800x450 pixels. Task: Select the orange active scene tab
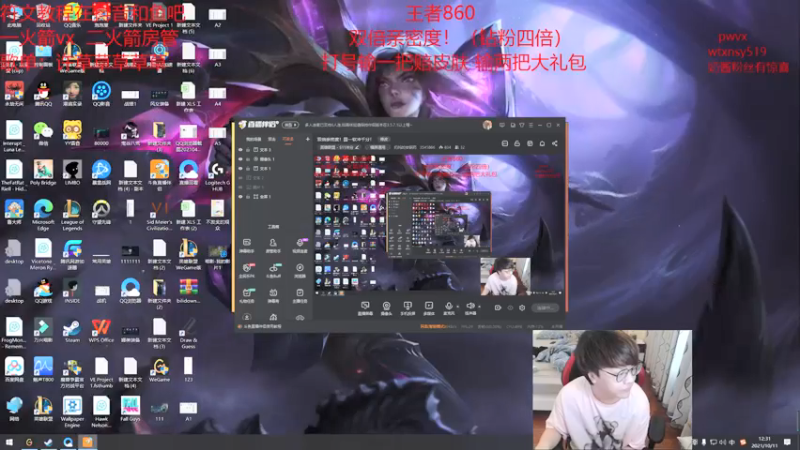point(288,139)
